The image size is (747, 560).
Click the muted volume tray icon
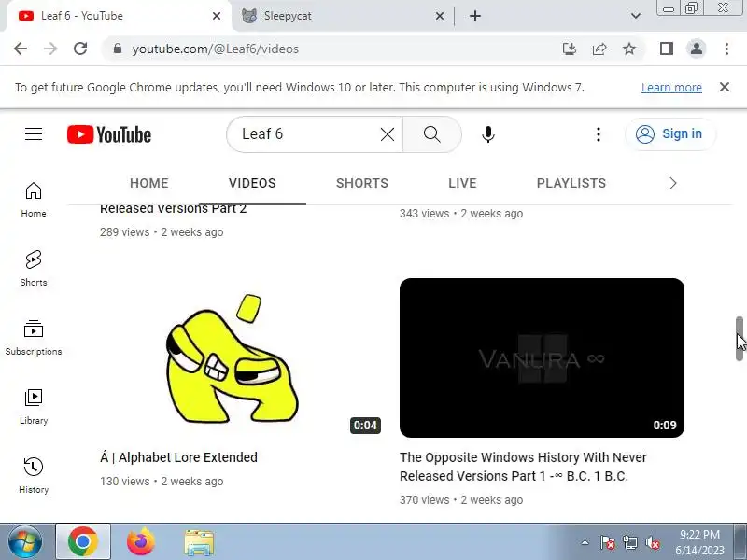(x=652, y=542)
